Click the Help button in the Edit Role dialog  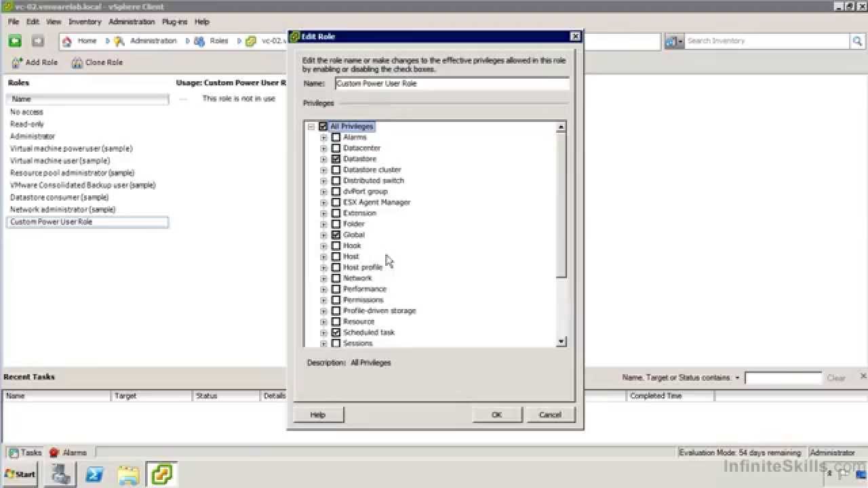coord(318,415)
